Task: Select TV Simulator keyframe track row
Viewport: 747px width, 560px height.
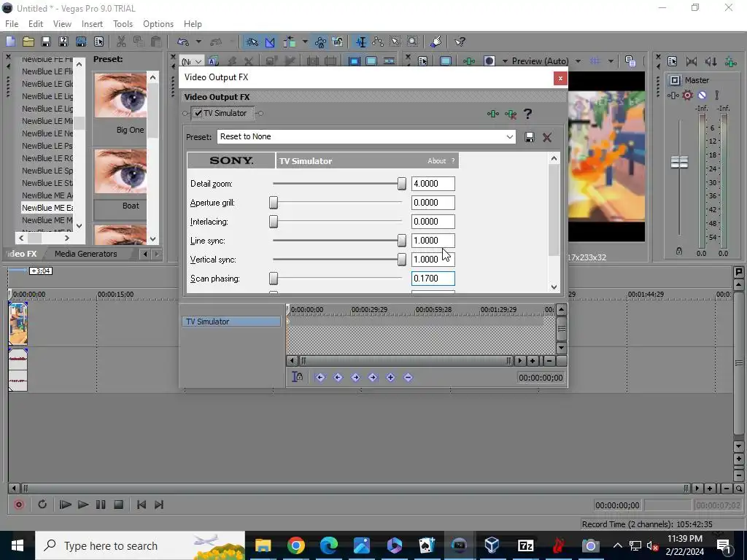Action: [x=231, y=322]
